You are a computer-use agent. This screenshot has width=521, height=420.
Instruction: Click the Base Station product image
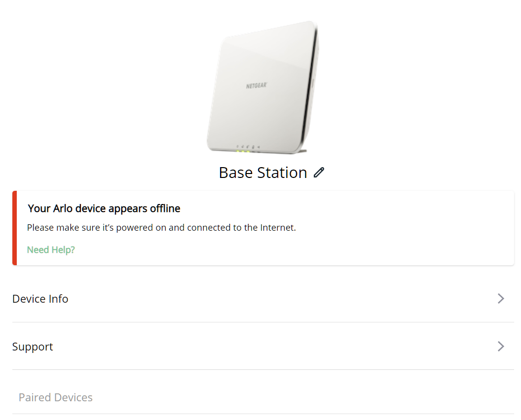[x=263, y=88]
